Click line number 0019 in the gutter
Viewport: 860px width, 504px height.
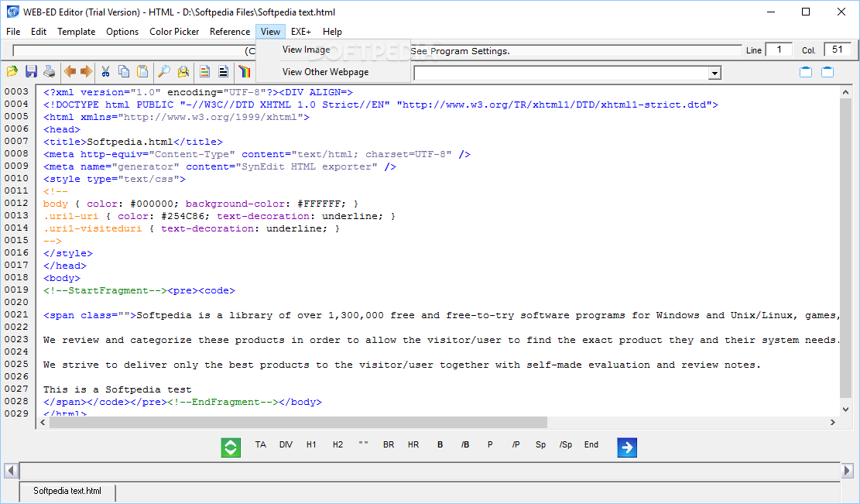(x=16, y=290)
